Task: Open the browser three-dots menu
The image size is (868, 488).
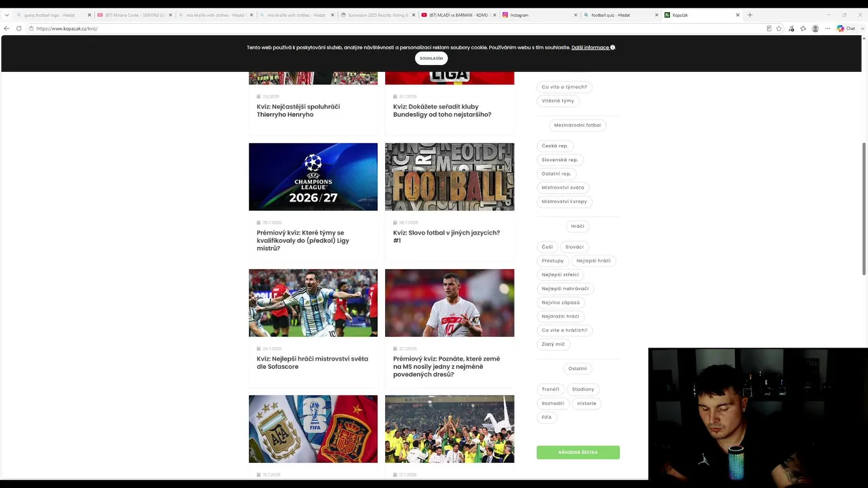Action: pos(827,28)
